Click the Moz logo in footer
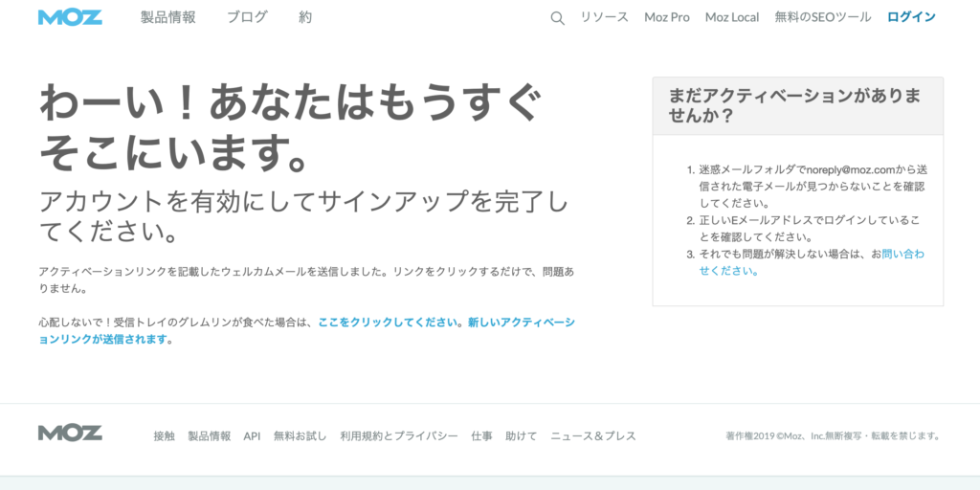Image resolution: width=980 pixels, height=490 pixels. point(70,434)
